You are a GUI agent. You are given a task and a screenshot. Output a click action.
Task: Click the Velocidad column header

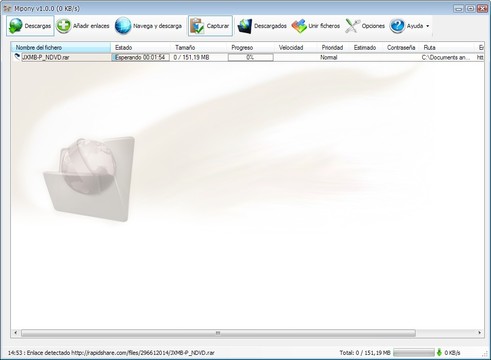291,47
